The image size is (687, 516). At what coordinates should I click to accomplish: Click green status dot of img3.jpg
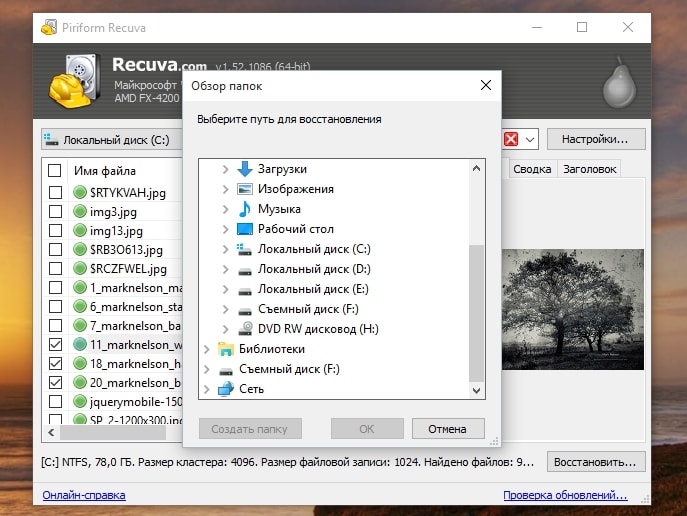80,211
